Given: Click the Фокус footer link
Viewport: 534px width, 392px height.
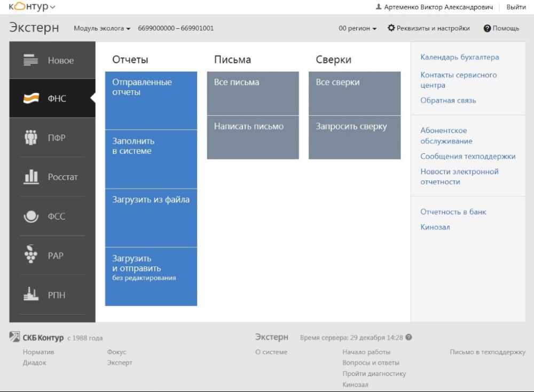Looking at the screenshot, I should (116, 352).
